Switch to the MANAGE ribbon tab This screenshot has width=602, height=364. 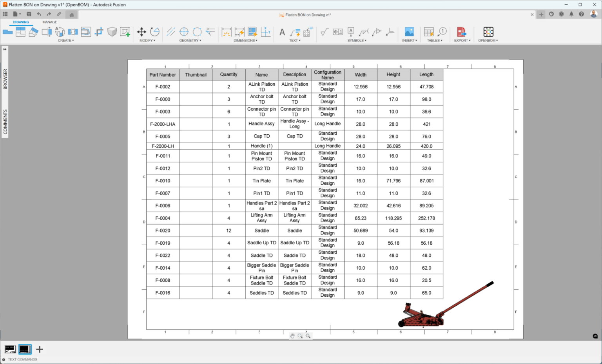tap(50, 22)
